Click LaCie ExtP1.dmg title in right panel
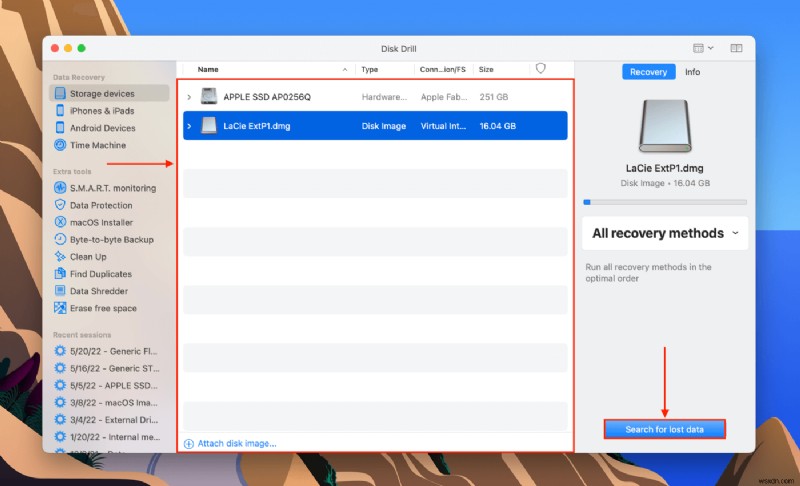The width and height of the screenshot is (800, 486). tap(664, 168)
